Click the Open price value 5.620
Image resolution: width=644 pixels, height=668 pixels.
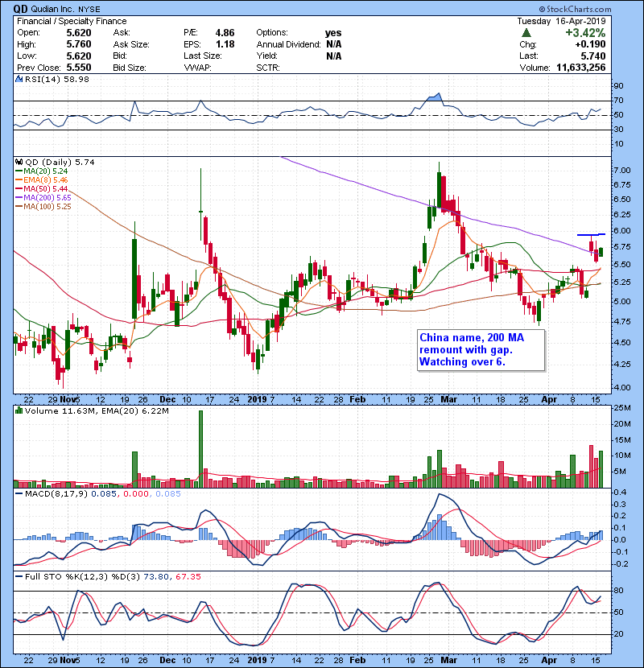click(x=79, y=33)
